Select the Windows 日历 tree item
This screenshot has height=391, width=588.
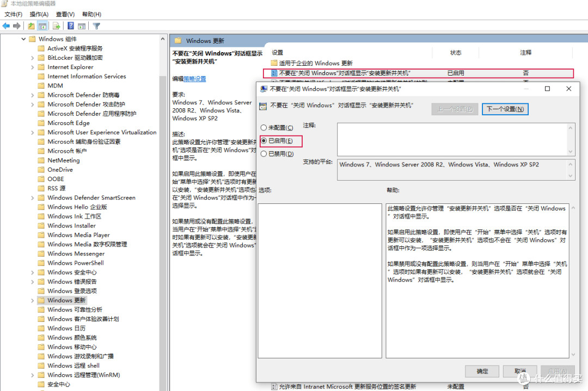66,328
